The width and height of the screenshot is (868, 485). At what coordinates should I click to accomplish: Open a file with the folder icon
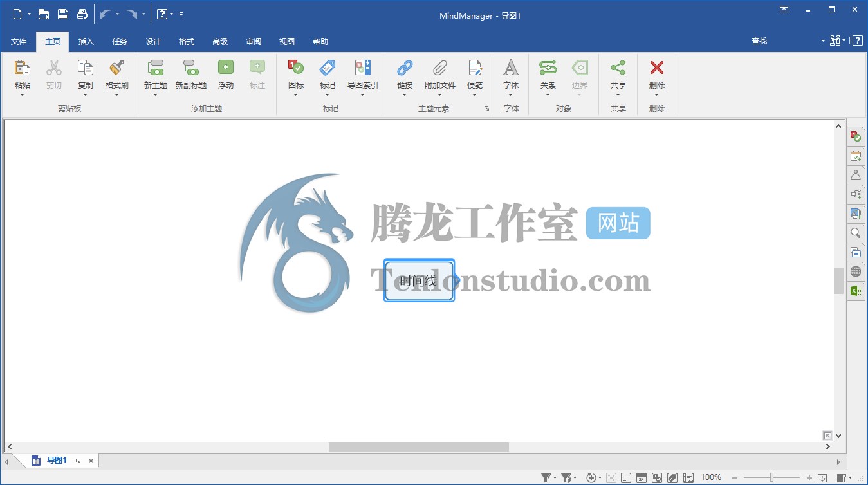point(44,14)
